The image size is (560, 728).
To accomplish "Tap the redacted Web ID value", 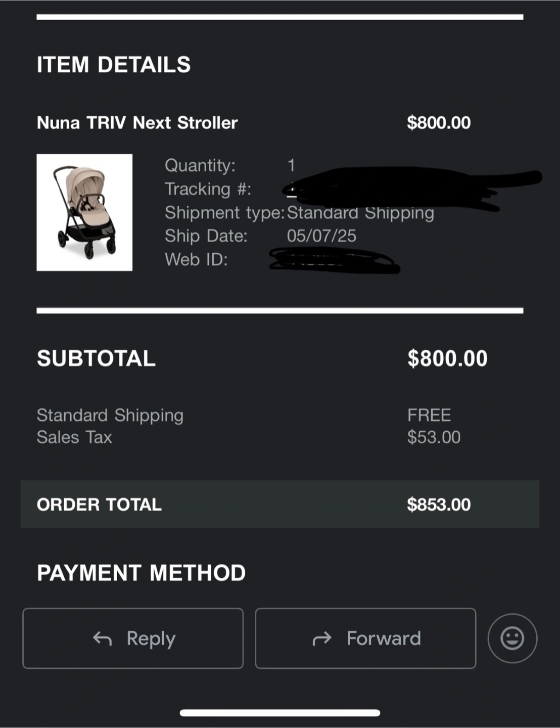I will pos(334,260).
